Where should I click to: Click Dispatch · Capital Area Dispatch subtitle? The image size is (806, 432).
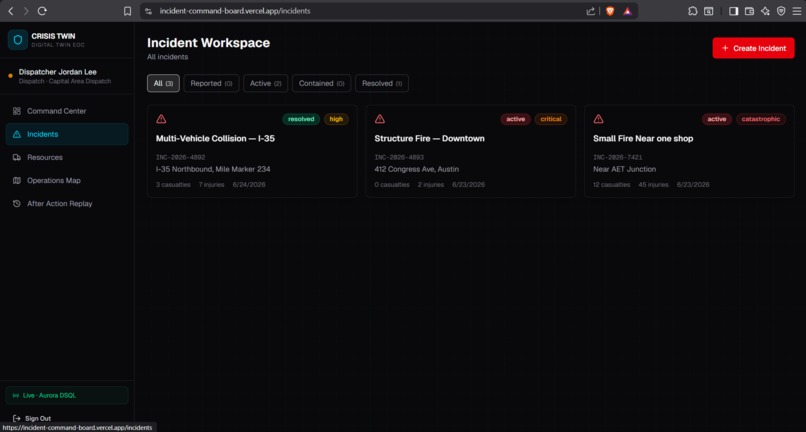pyautogui.click(x=65, y=81)
